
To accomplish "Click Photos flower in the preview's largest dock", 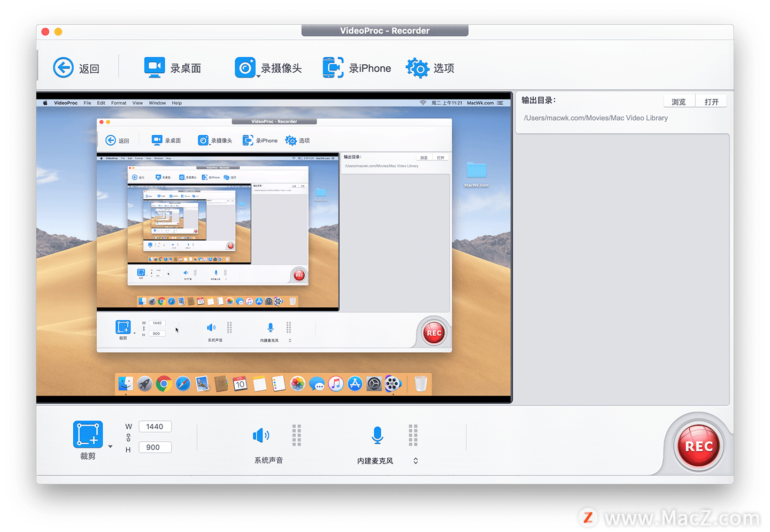I will (298, 383).
